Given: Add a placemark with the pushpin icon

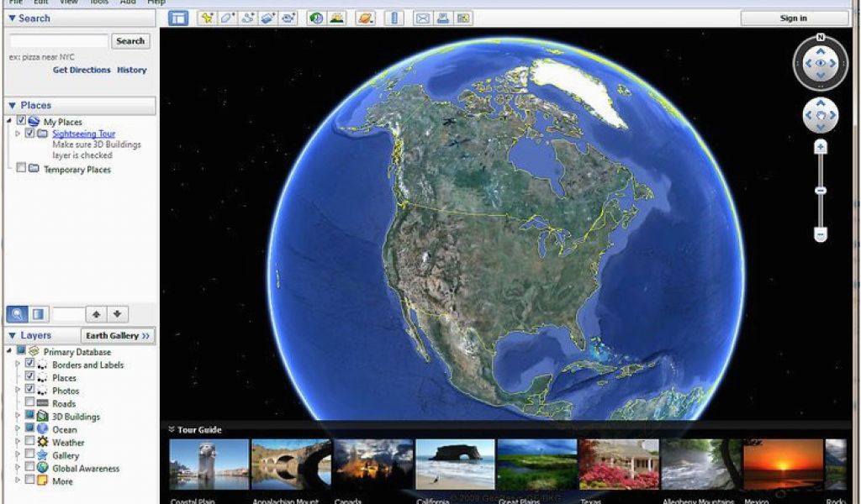Looking at the screenshot, I should 207,18.
